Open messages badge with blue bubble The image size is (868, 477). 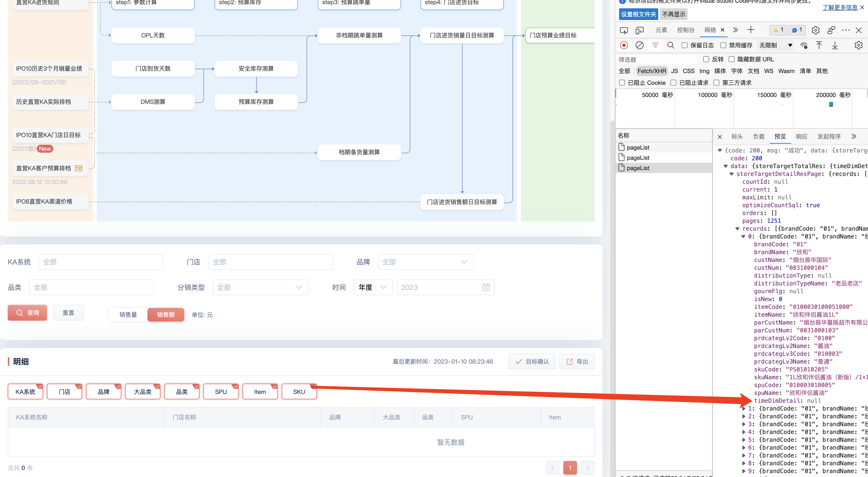[797, 30]
